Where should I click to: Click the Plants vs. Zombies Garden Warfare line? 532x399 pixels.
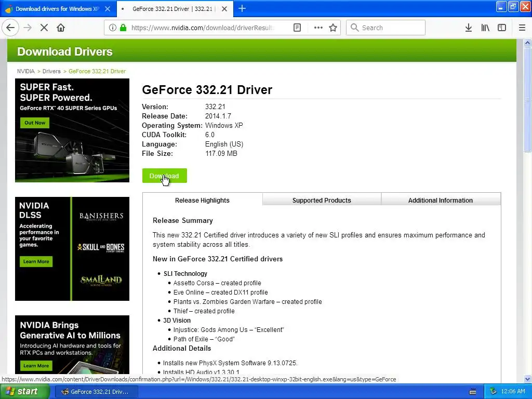tap(247, 302)
